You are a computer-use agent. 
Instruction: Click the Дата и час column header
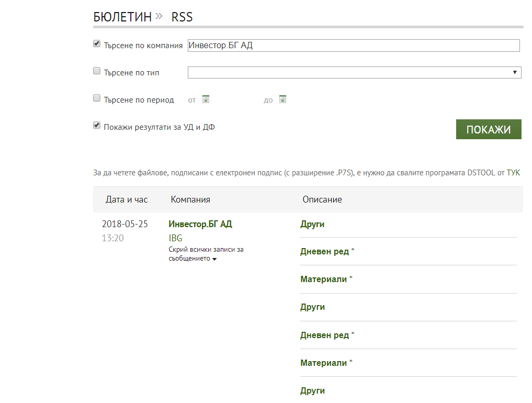127,199
